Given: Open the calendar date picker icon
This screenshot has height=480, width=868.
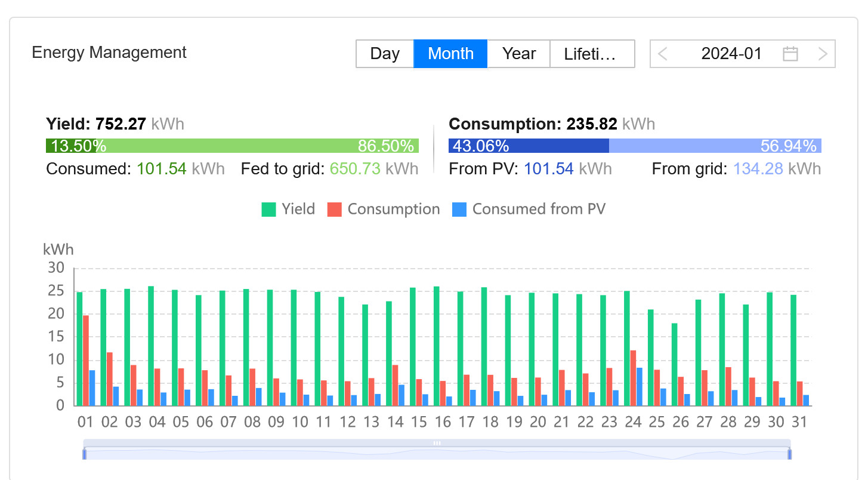Looking at the screenshot, I should [790, 54].
